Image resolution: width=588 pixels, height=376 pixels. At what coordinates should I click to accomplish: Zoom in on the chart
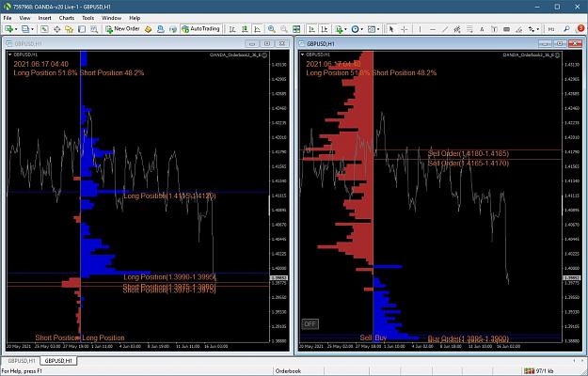pos(272,29)
